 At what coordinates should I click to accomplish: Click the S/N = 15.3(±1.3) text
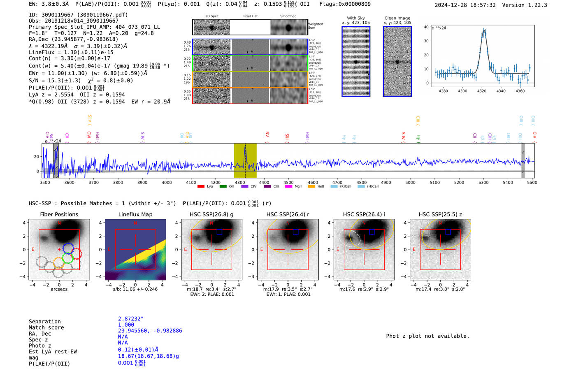coord(55,81)
